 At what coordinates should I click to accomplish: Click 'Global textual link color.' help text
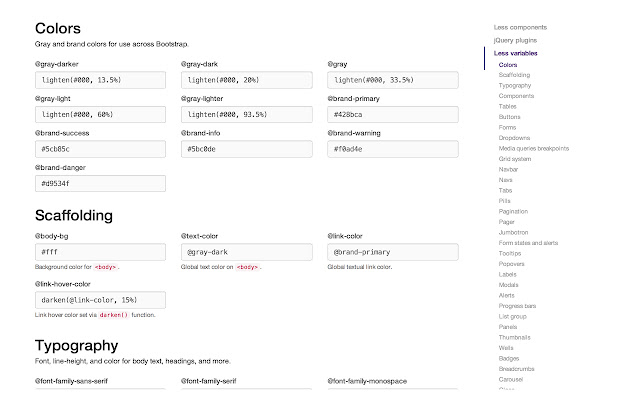tap(360, 267)
